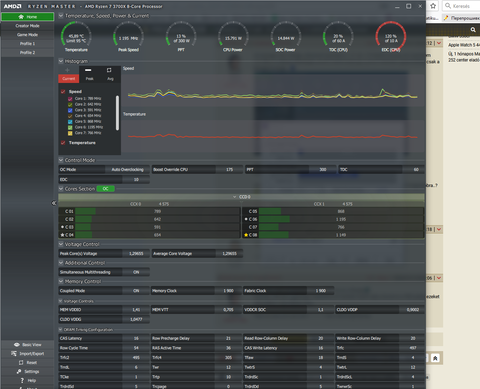
Task: Collapse the Additional Control section
Action: (61, 263)
